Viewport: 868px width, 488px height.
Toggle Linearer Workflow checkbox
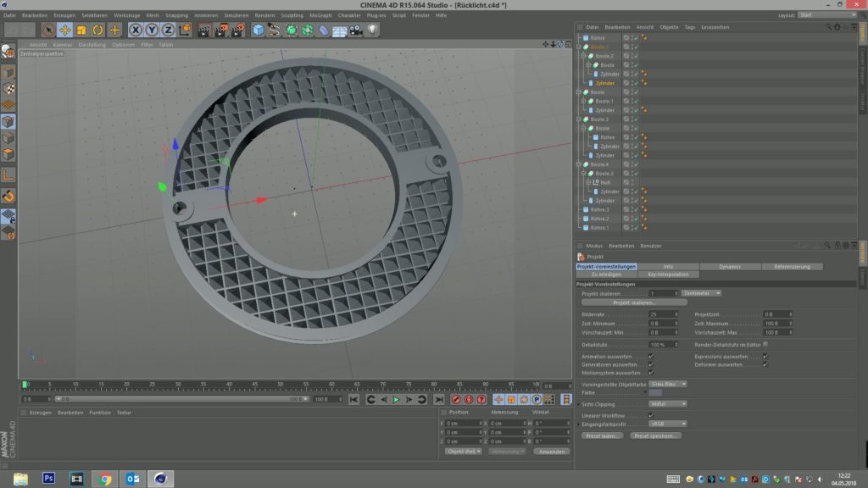pyautogui.click(x=651, y=414)
